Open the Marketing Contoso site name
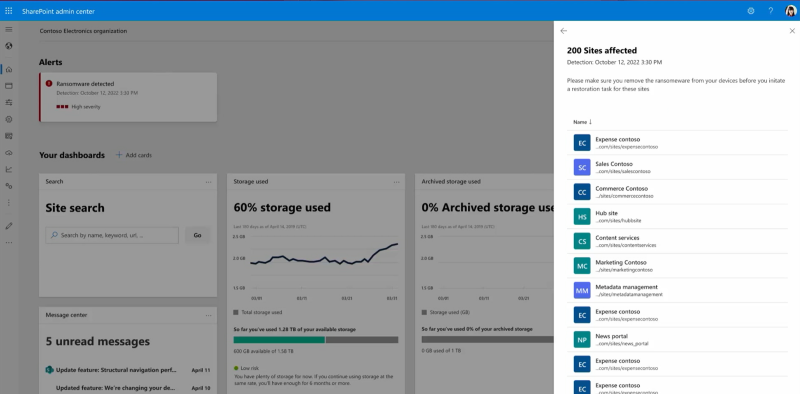 [x=621, y=263]
